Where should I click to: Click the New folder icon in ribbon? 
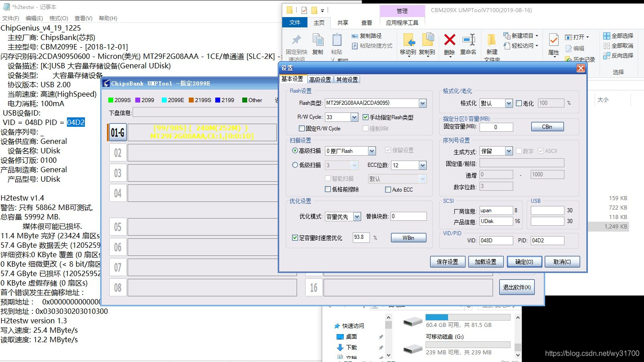point(492,40)
